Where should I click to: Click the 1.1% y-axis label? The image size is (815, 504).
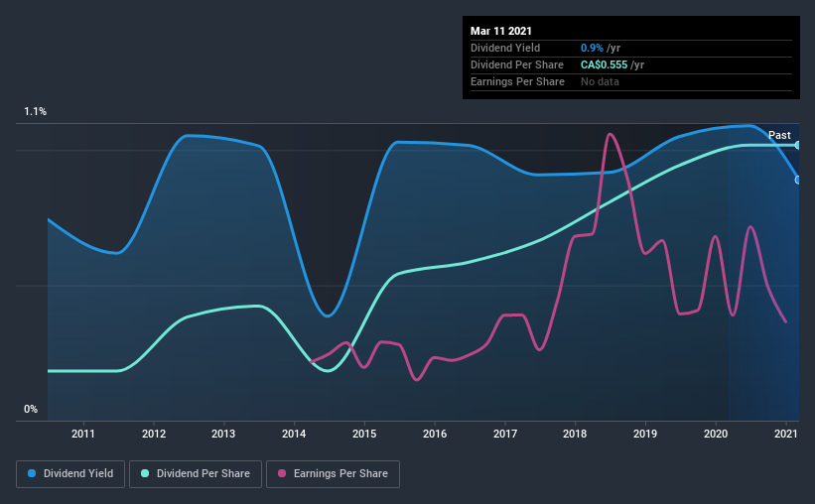(36, 112)
